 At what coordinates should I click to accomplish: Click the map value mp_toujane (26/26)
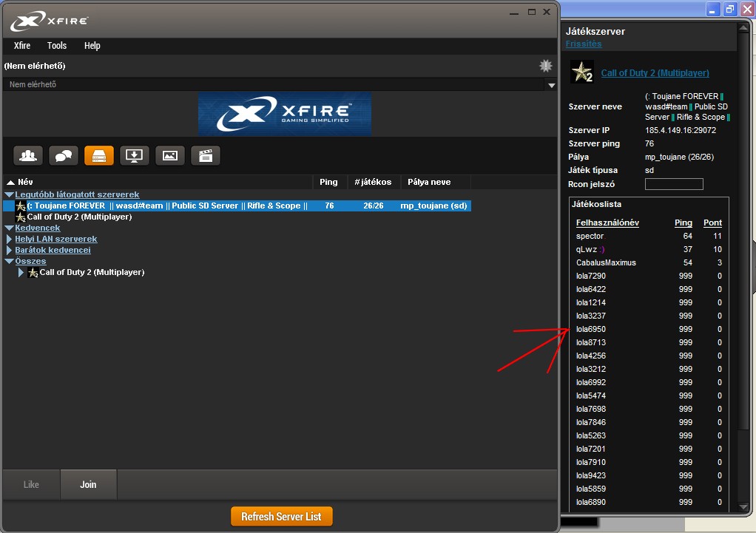(x=679, y=157)
